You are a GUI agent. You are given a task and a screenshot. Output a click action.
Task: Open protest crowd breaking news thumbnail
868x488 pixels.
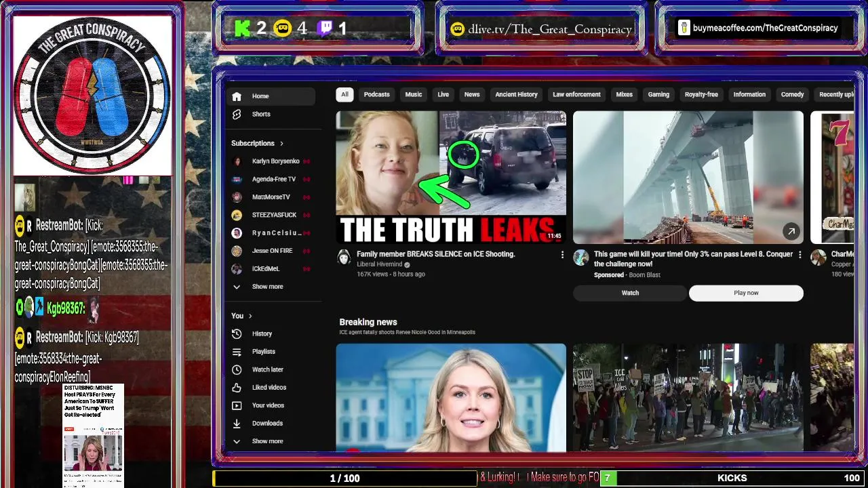(688, 398)
